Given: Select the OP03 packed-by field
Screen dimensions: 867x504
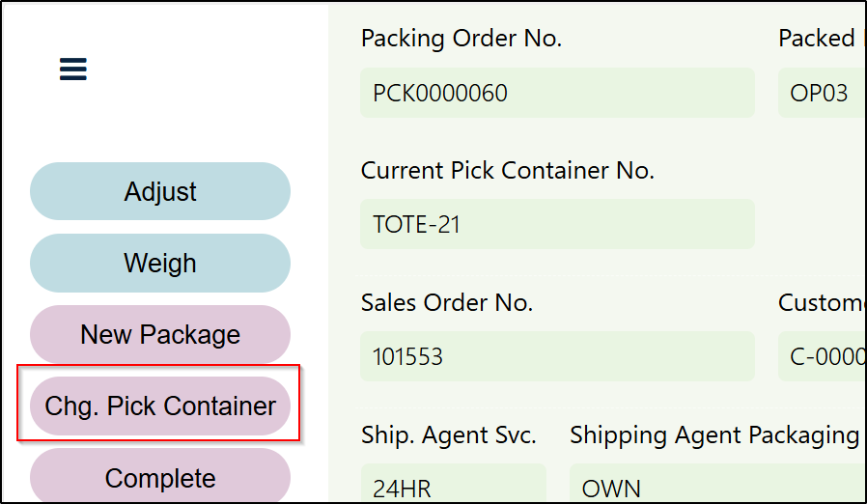Looking at the screenshot, I should 820,93.
